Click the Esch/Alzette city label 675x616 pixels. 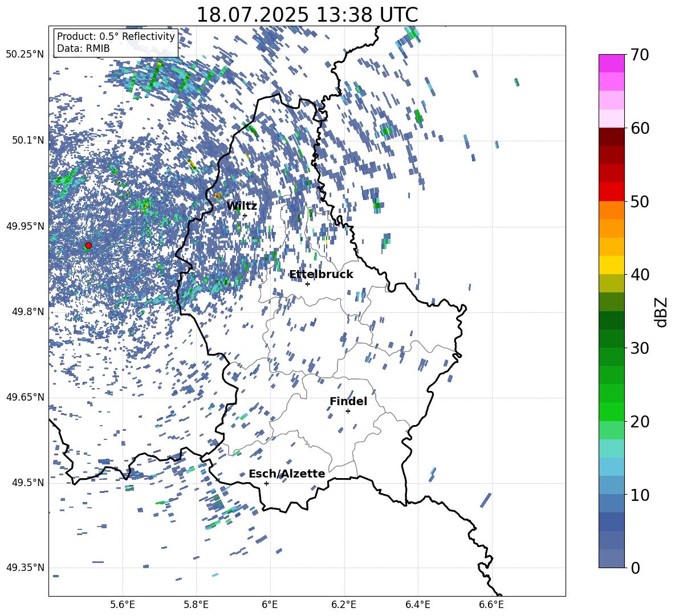[287, 474]
